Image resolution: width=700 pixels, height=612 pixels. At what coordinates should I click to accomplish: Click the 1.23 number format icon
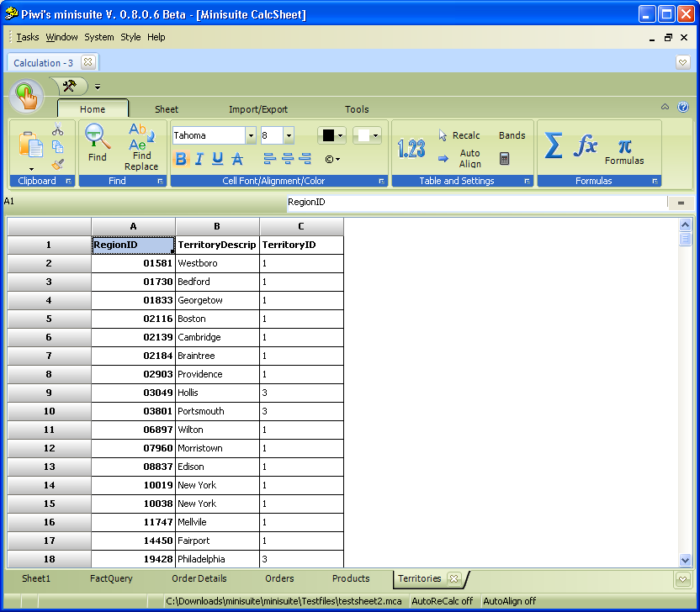(x=411, y=149)
